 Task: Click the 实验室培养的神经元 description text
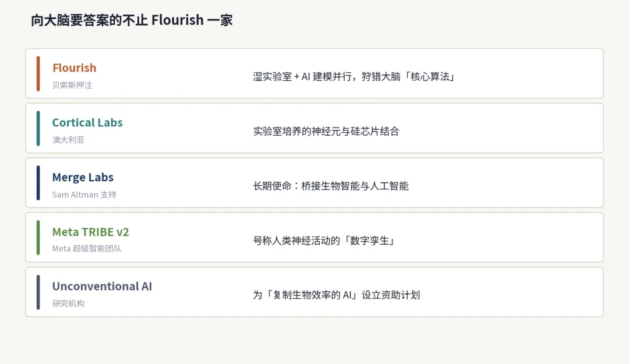[326, 131]
